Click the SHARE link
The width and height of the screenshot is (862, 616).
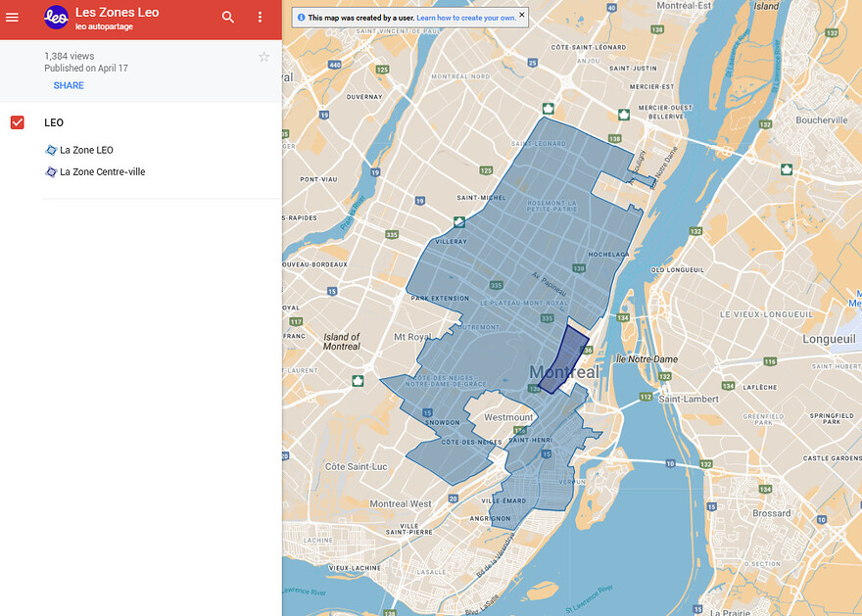69,85
